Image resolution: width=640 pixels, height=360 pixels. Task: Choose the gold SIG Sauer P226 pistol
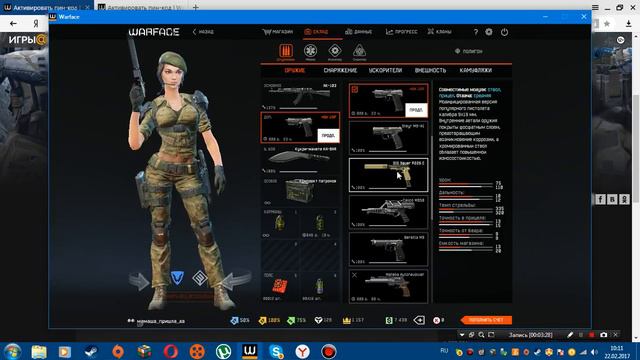389,175
